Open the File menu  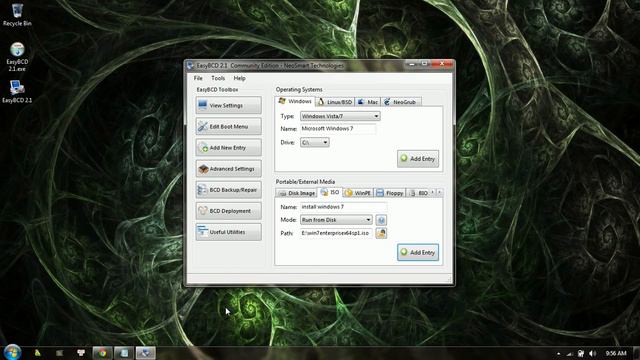198,78
